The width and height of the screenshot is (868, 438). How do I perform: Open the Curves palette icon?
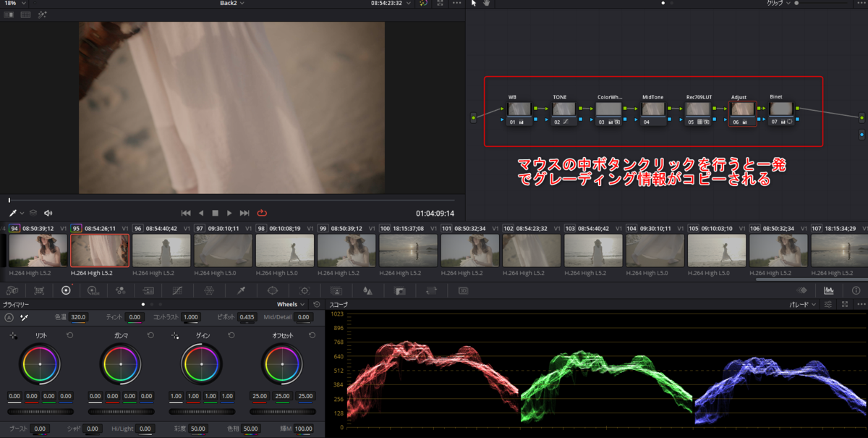176,290
